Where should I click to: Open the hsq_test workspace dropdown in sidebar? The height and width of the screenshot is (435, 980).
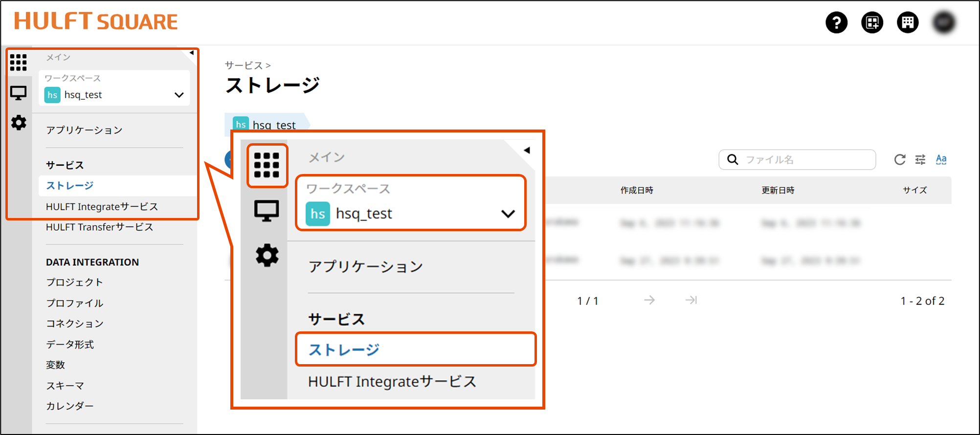(114, 88)
